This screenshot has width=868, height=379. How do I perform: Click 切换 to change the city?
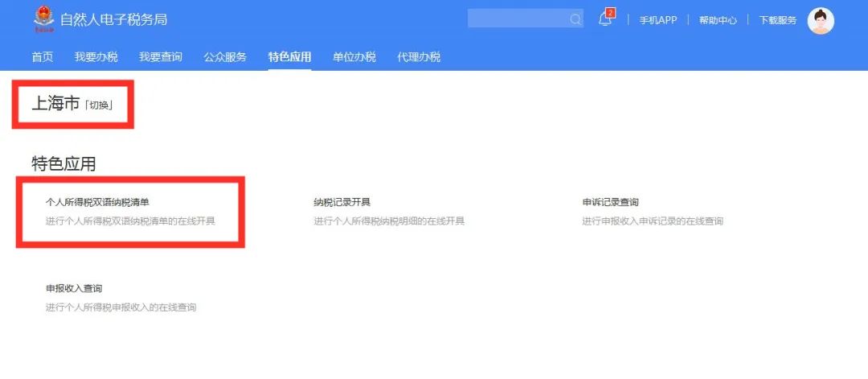click(99, 105)
